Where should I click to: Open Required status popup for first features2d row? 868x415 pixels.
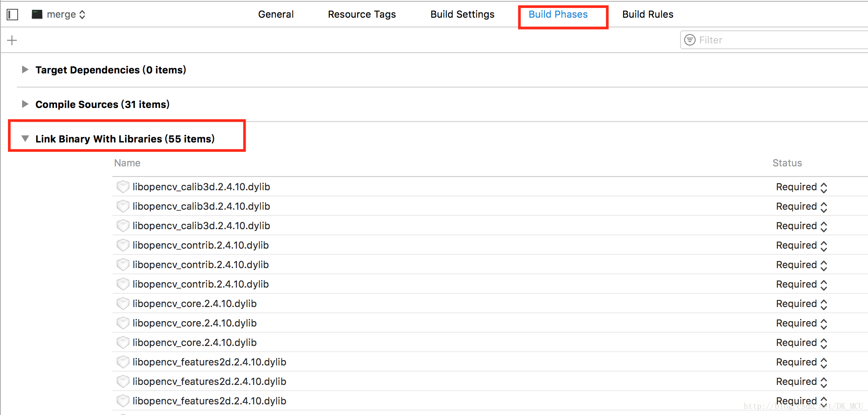(802, 362)
